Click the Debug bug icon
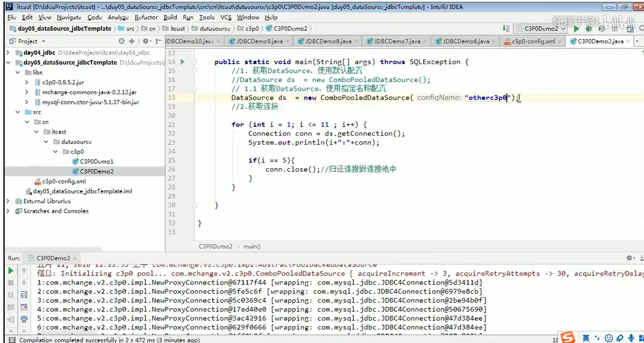 pos(589,29)
